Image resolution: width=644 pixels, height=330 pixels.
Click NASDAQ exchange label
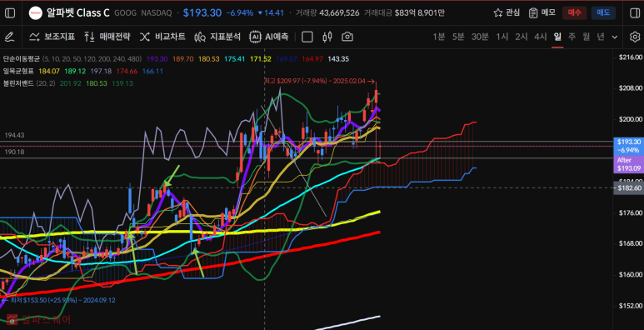(157, 13)
